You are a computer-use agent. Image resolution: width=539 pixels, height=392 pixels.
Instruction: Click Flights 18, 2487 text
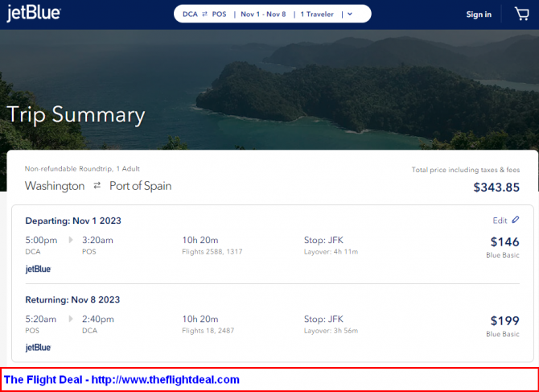[x=208, y=331]
